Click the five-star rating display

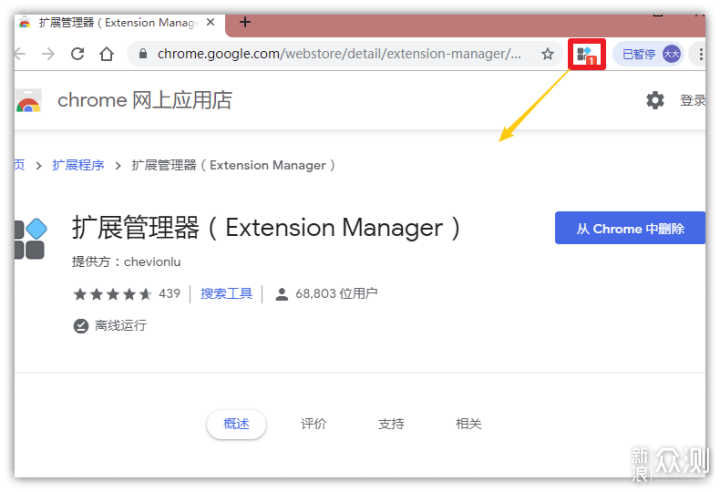tap(113, 294)
